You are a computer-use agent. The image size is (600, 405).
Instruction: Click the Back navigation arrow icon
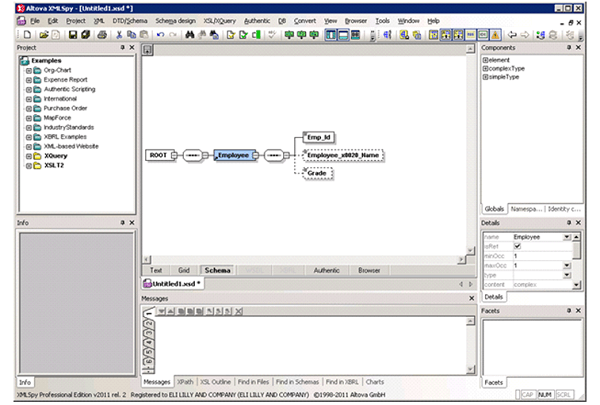pyautogui.click(x=512, y=35)
